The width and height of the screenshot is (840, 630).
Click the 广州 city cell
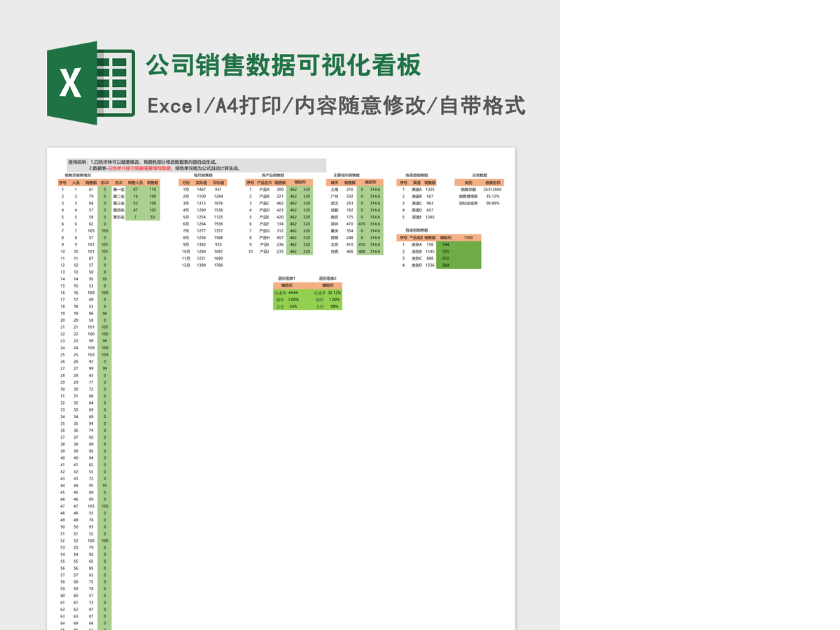coord(335,196)
